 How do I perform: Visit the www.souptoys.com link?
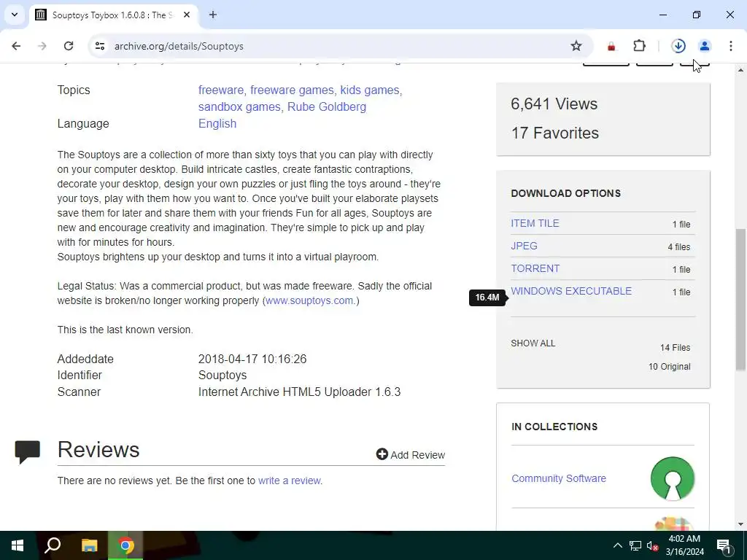(x=309, y=300)
